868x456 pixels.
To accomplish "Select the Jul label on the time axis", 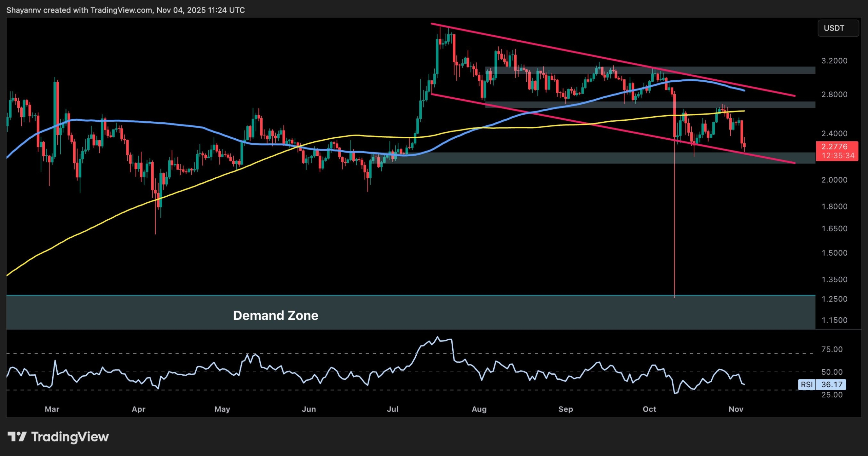I will (393, 409).
